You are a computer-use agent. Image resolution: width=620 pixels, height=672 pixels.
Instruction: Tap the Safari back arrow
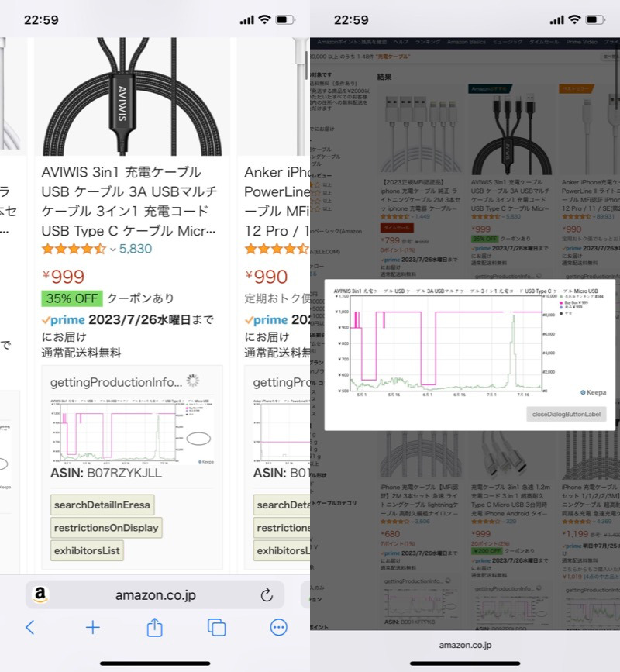29,627
